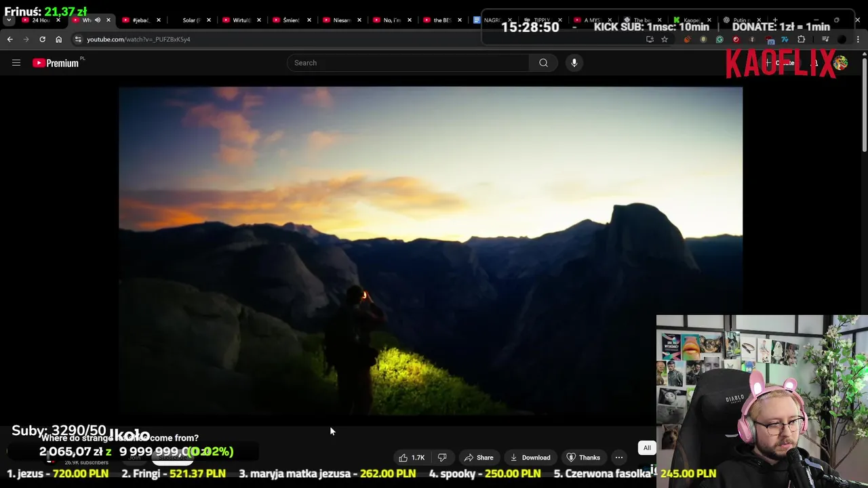Focus the YouTube Search field
This screenshot has height=488, width=868.
(408, 63)
